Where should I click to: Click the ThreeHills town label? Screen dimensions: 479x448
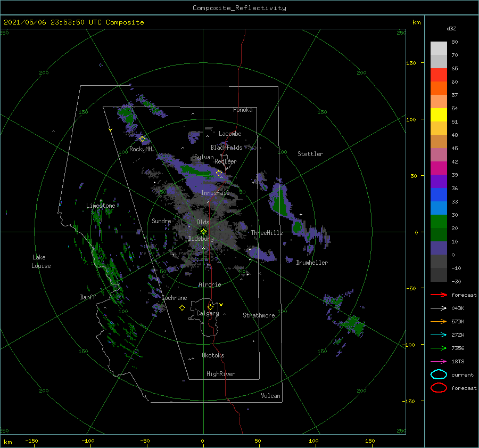coord(267,233)
